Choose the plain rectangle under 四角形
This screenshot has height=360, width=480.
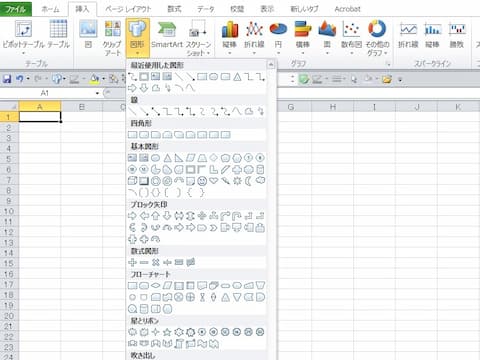click(132, 135)
